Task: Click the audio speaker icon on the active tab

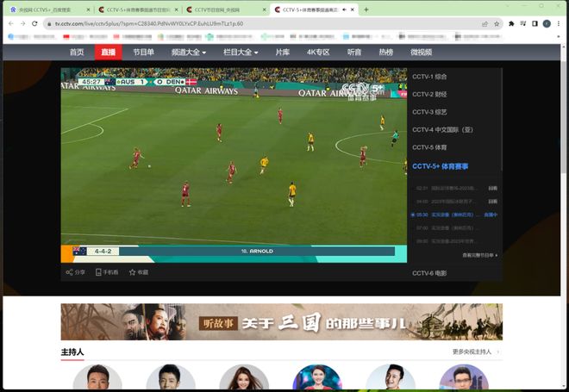Action: [x=344, y=9]
